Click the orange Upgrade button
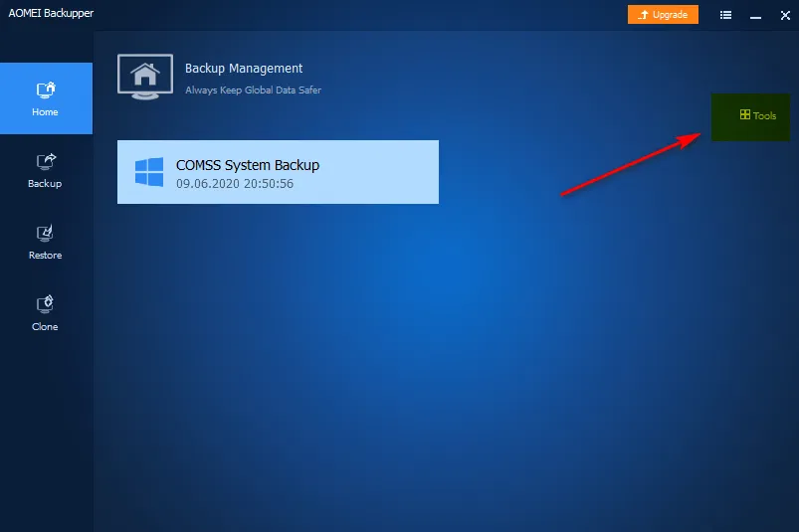Screen dimensions: 799x532 (663, 15)
